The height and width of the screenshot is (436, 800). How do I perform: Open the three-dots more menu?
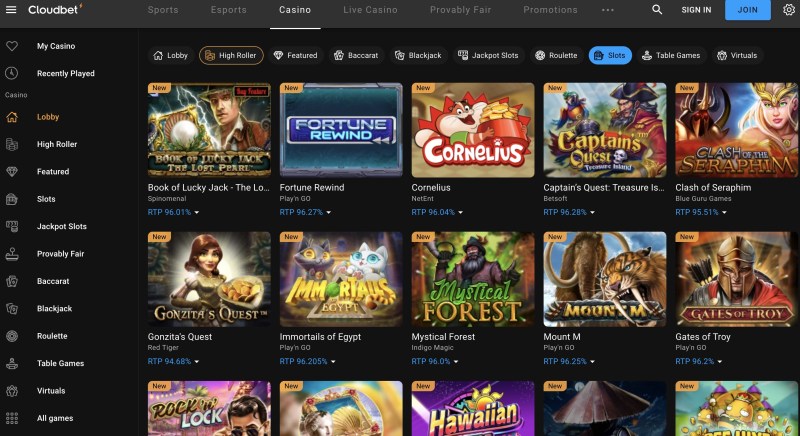608,10
